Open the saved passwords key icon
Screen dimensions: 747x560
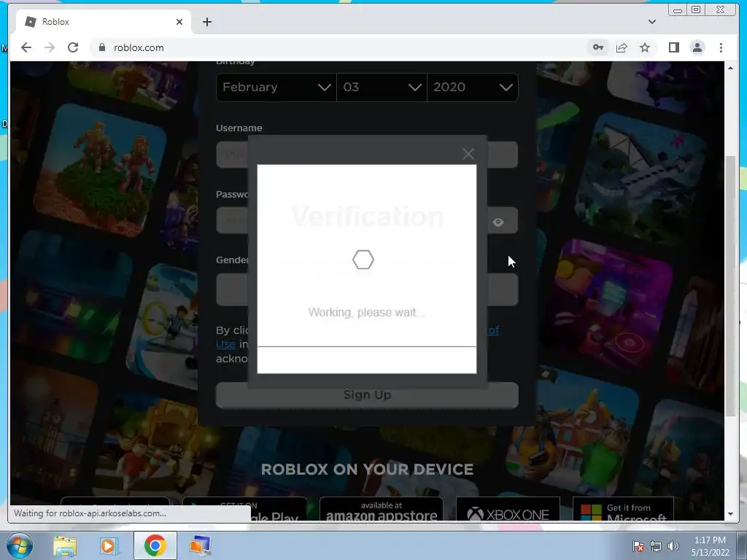click(598, 47)
